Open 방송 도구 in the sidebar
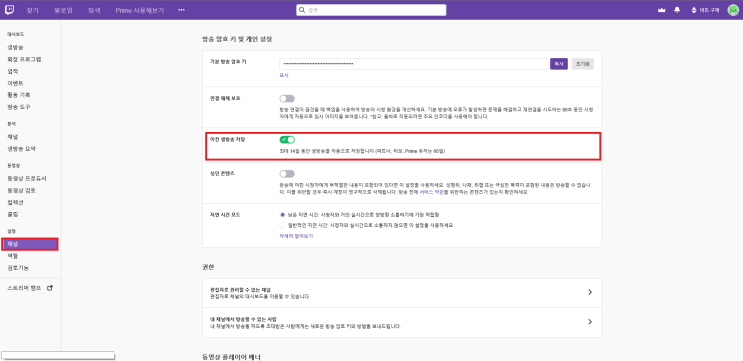The height and width of the screenshot is (361, 743). click(19, 107)
